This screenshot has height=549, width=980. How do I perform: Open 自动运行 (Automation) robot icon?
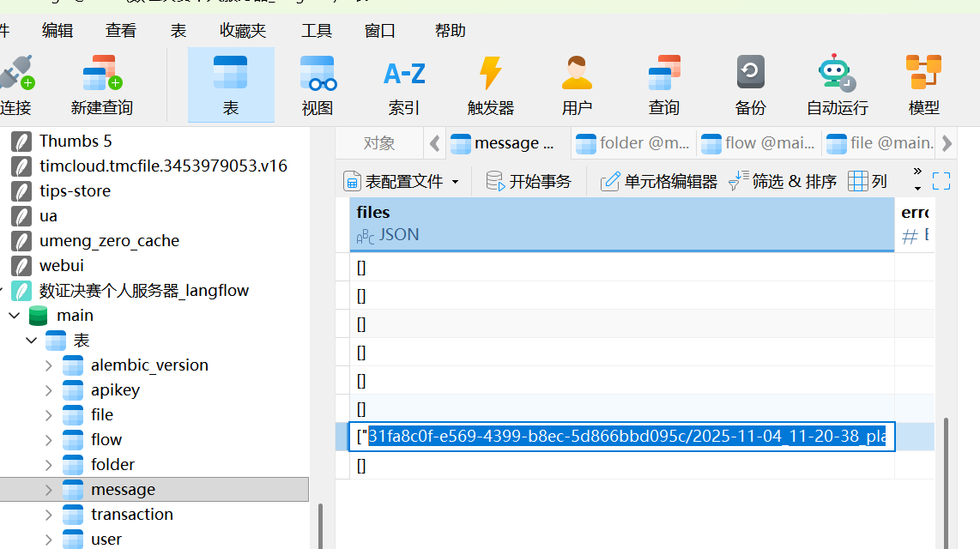(838, 85)
